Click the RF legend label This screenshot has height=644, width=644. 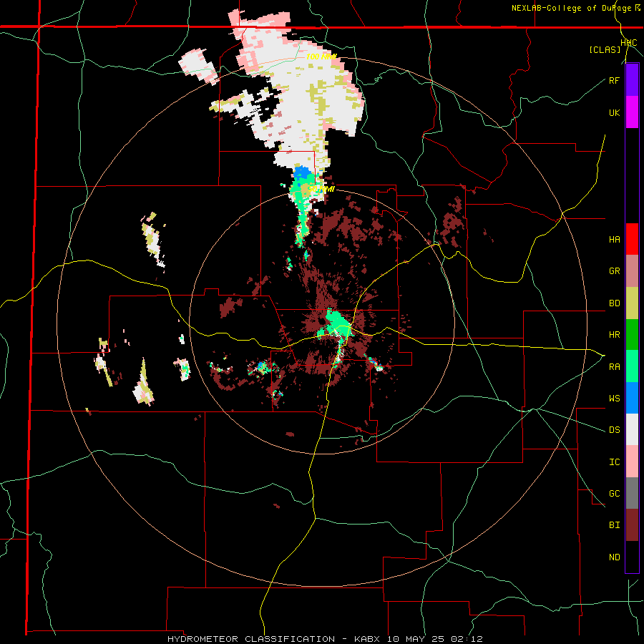tap(614, 81)
